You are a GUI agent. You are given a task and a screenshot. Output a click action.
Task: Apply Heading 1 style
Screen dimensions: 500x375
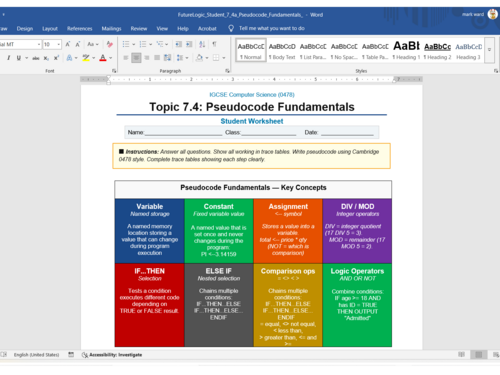pos(406,50)
